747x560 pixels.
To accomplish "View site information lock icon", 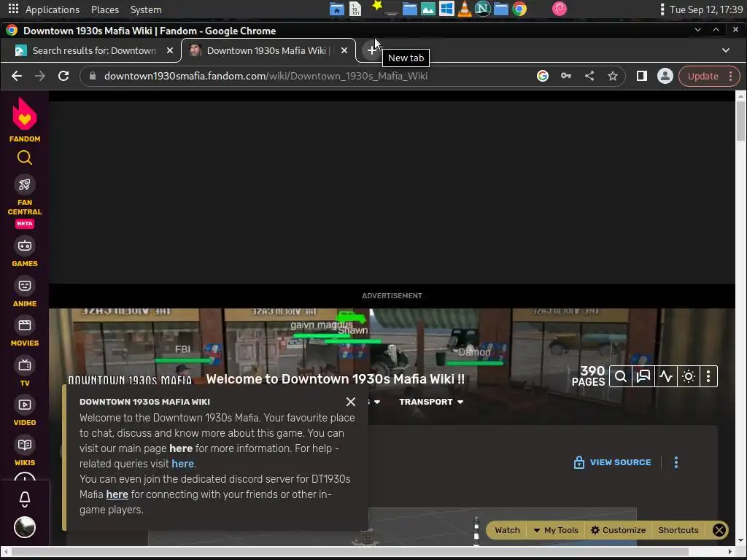I will pos(93,76).
